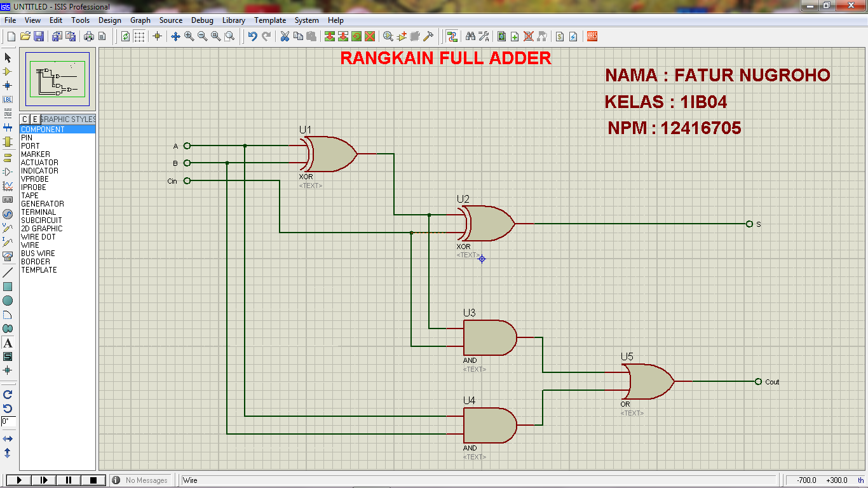Print the schematic
Viewport: 868px width, 488px height.
(88, 36)
